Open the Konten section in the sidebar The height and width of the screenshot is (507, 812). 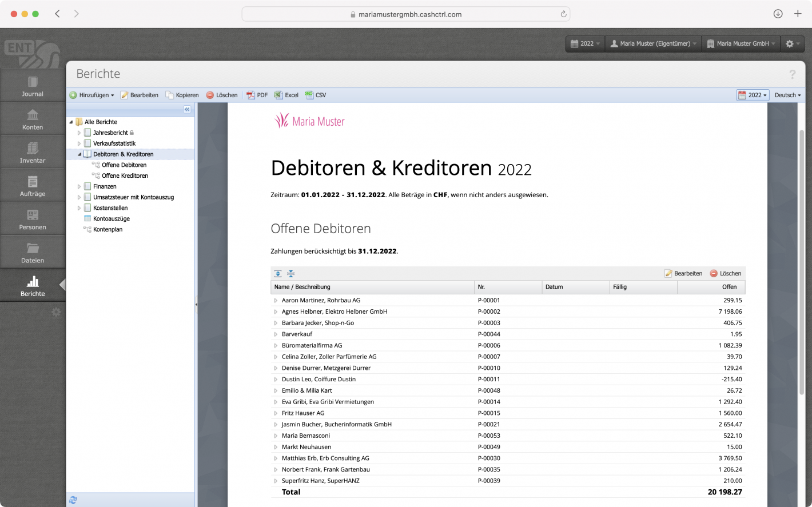pyautogui.click(x=32, y=118)
